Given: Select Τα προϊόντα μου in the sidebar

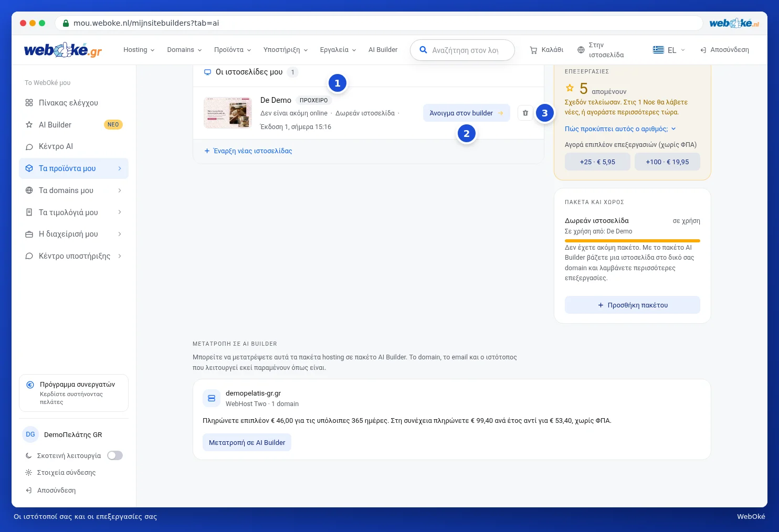Looking at the screenshot, I should pyautogui.click(x=73, y=168).
